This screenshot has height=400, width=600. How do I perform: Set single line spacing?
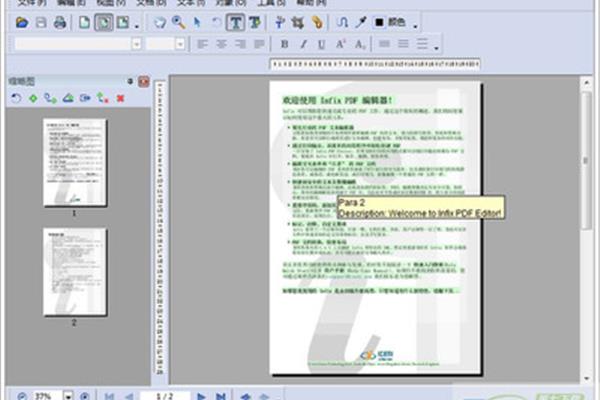pyautogui.click(x=384, y=44)
